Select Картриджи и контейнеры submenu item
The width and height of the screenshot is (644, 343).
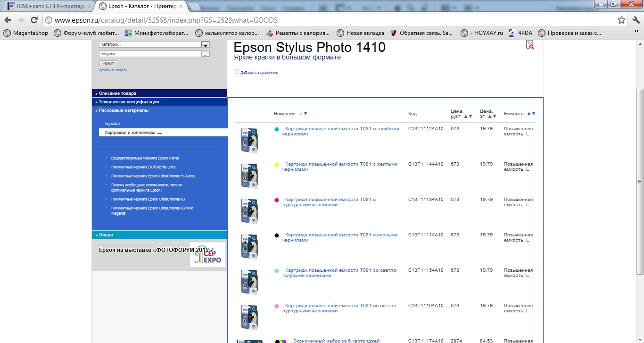pos(163,133)
